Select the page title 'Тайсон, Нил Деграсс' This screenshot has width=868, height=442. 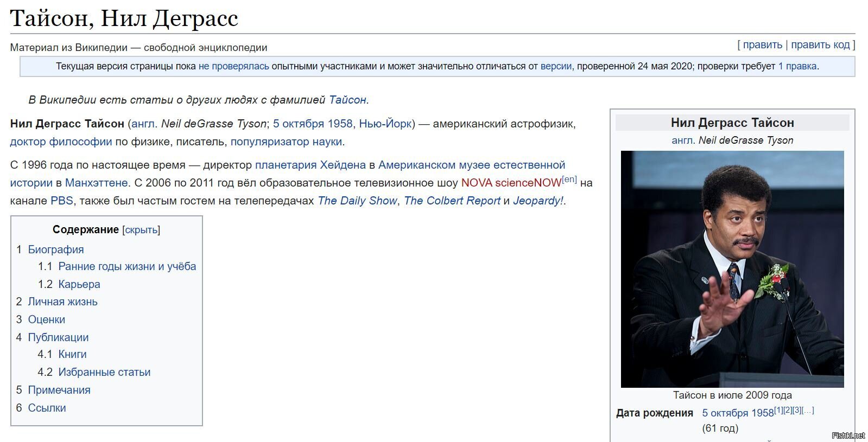pos(124,18)
